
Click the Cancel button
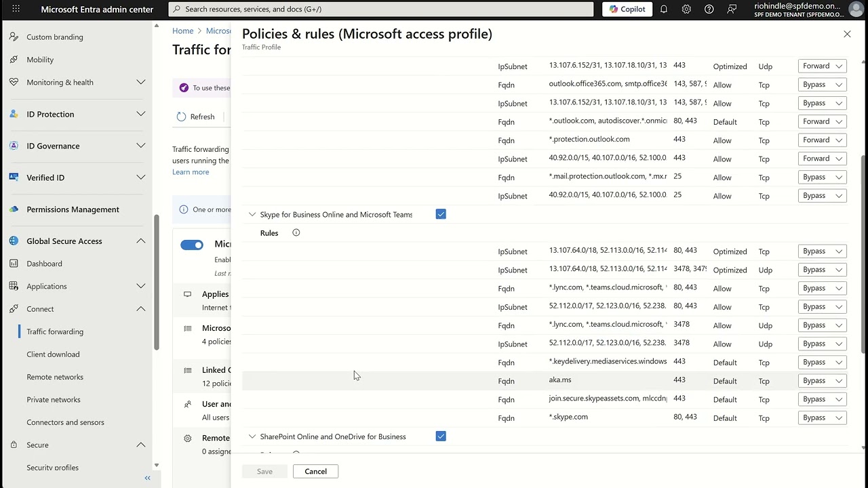tap(315, 471)
